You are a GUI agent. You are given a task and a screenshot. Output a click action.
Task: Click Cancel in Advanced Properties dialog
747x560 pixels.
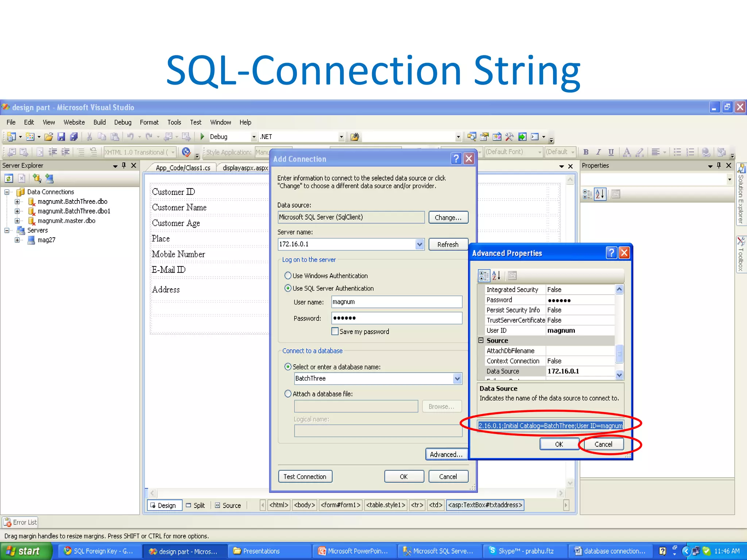coord(603,444)
